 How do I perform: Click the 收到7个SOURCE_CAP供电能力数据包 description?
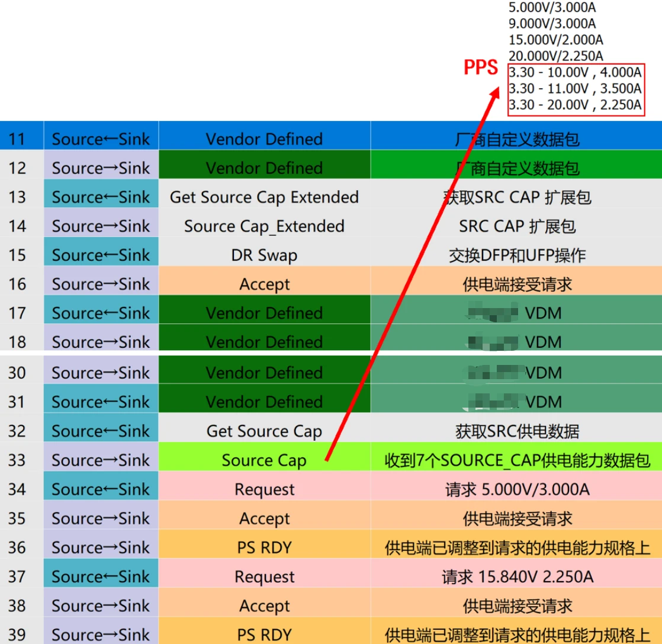click(517, 460)
